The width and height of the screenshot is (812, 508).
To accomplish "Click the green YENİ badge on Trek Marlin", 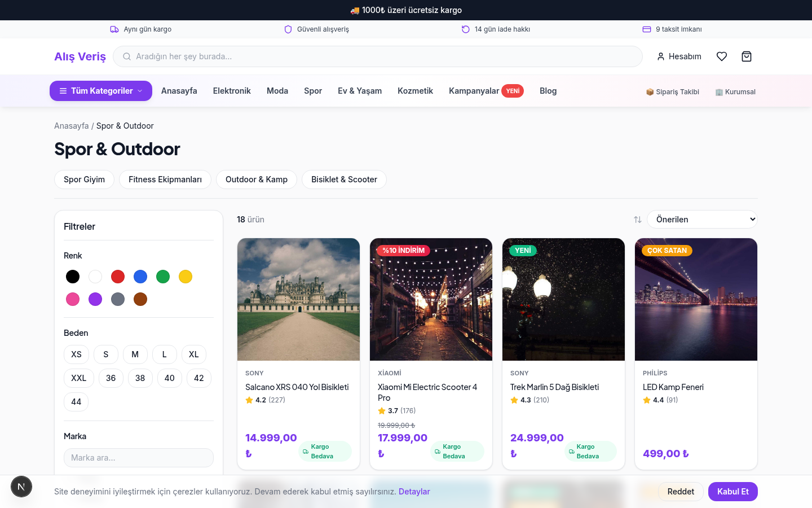I will click(523, 251).
